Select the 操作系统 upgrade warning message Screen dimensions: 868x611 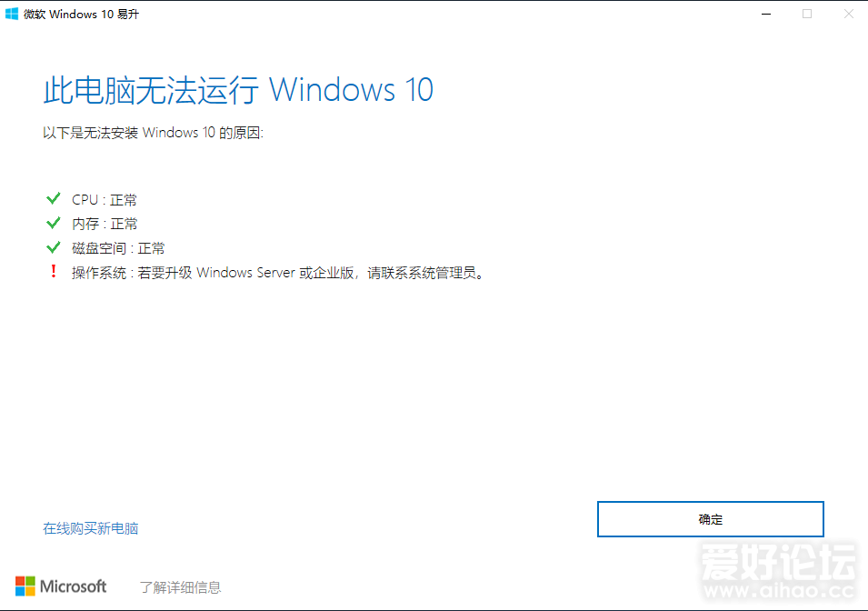click(279, 273)
